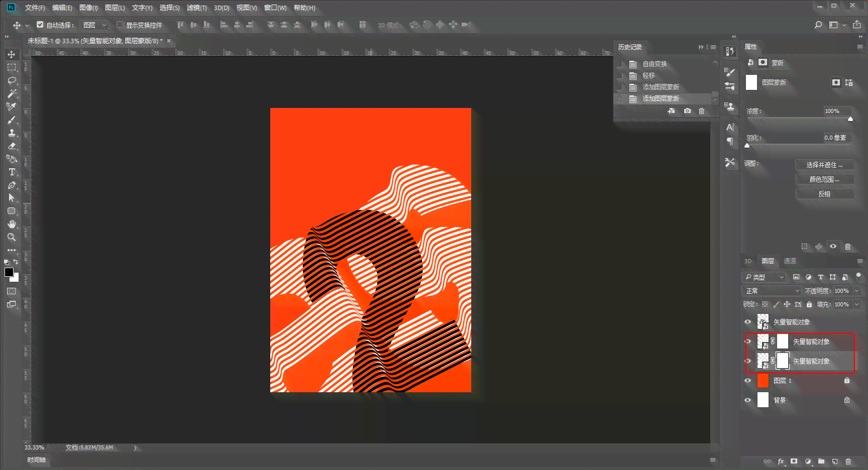Screen dimensions: 868x470
Task: Hide the 背景 layer
Action: [748, 400]
